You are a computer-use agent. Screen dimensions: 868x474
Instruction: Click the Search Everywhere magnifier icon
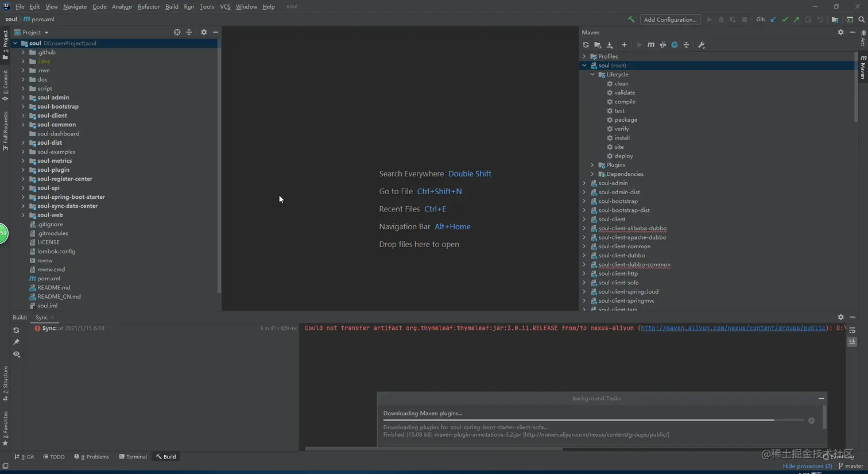pos(861,20)
